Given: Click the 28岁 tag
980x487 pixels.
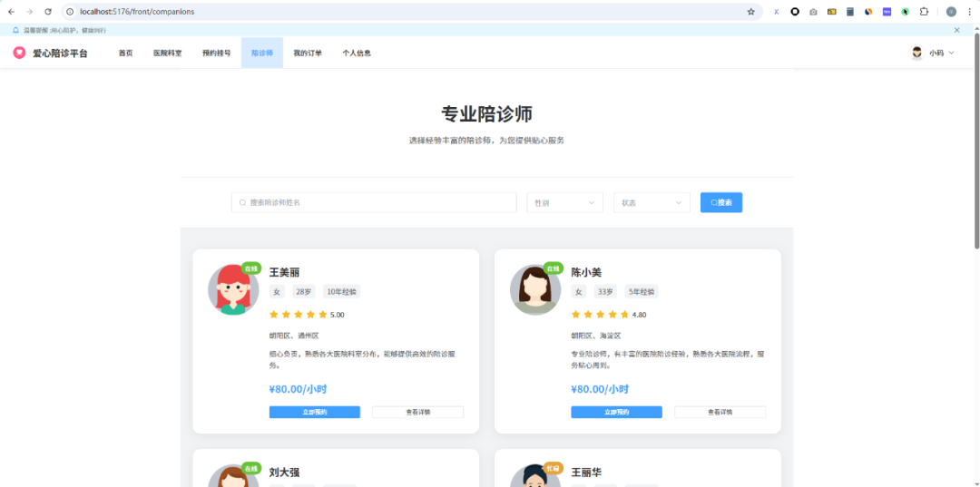Looking at the screenshot, I should (x=304, y=292).
